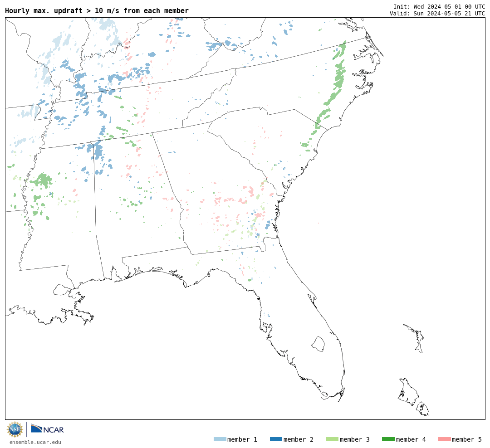Click the Init date text line
The height and width of the screenshot is (448, 490).
point(439,6)
